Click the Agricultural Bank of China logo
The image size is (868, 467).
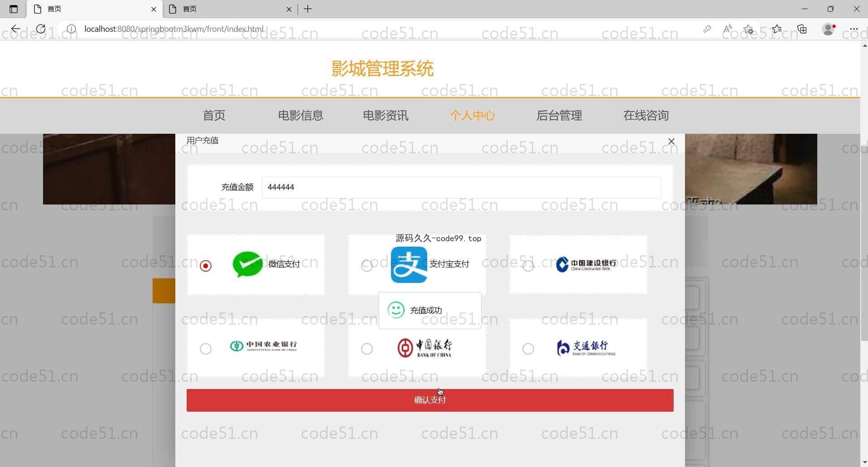pyautogui.click(x=264, y=346)
